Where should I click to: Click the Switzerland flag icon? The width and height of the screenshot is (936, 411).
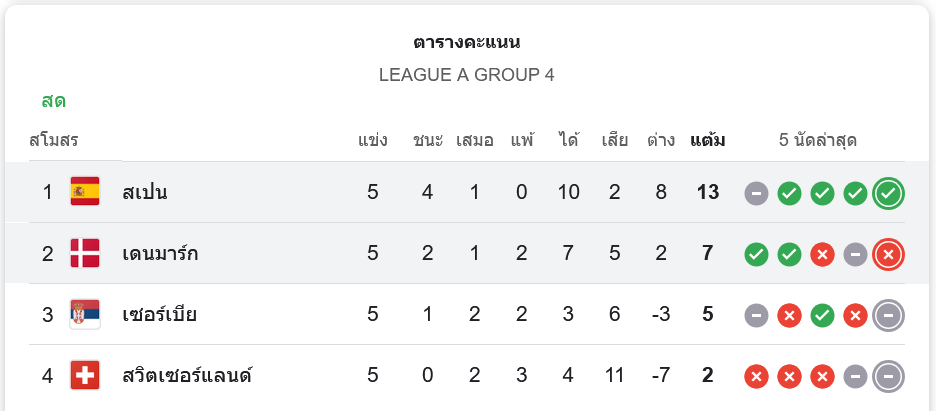85,376
